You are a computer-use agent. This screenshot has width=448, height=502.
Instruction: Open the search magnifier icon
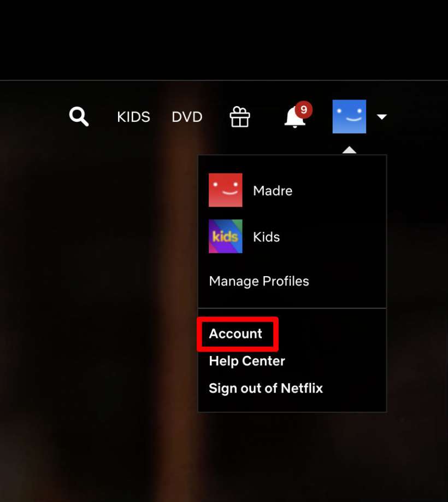point(79,116)
